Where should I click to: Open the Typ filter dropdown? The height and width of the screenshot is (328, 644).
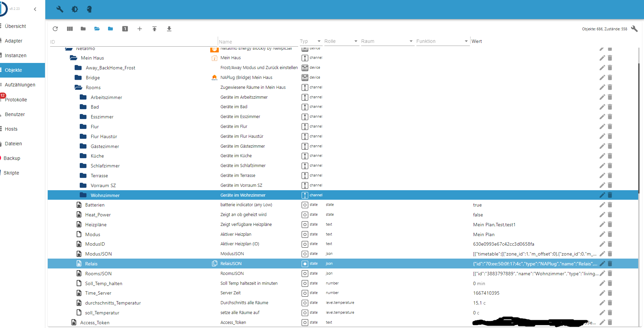(x=310, y=41)
